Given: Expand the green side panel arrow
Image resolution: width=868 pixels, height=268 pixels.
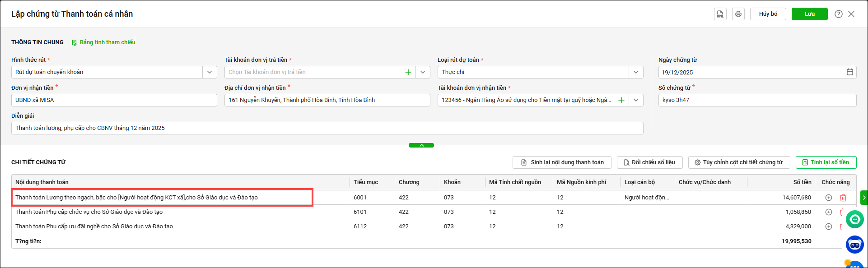Looking at the screenshot, I should coord(863,198).
